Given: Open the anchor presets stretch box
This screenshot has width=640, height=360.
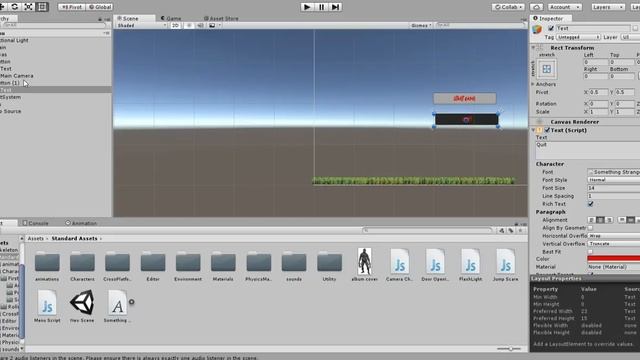Looking at the screenshot, I should pyautogui.click(x=547, y=69).
